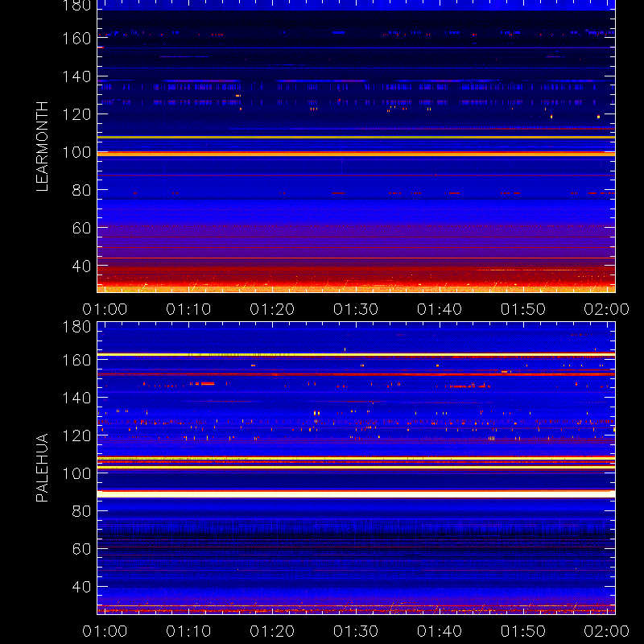Click 01:50 time label under PALEHUA plot
644x644 pixels.
point(523,631)
